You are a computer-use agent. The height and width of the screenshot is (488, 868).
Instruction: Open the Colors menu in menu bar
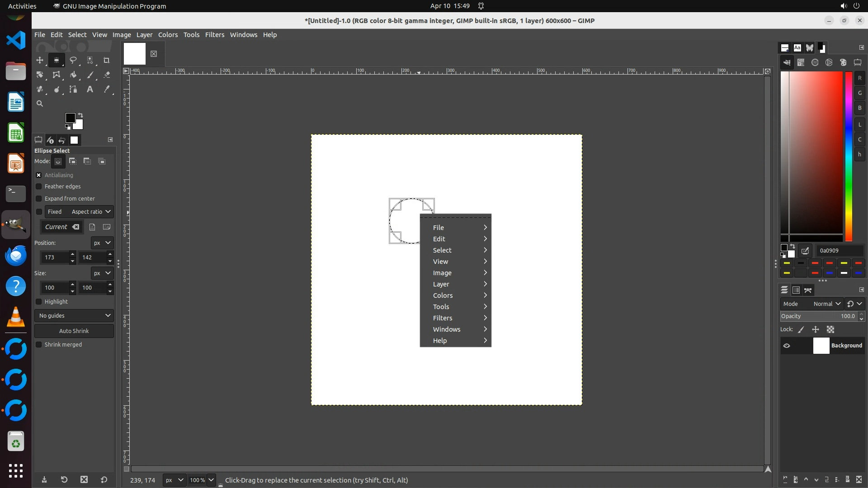pos(168,35)
